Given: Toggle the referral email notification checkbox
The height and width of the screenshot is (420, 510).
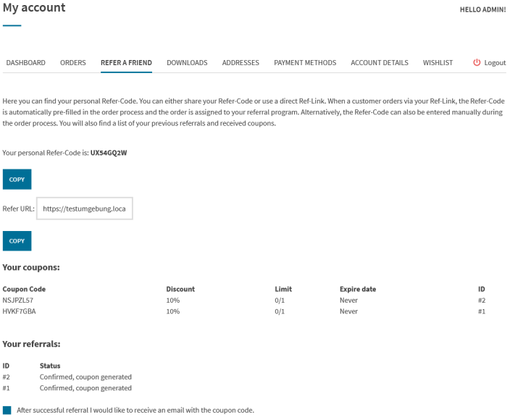Looking at the screenshot, I should [x=7, y=410].
